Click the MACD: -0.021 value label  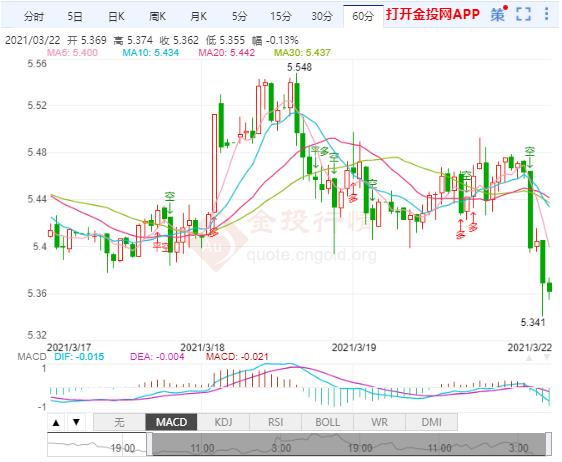tap(237, 357)
